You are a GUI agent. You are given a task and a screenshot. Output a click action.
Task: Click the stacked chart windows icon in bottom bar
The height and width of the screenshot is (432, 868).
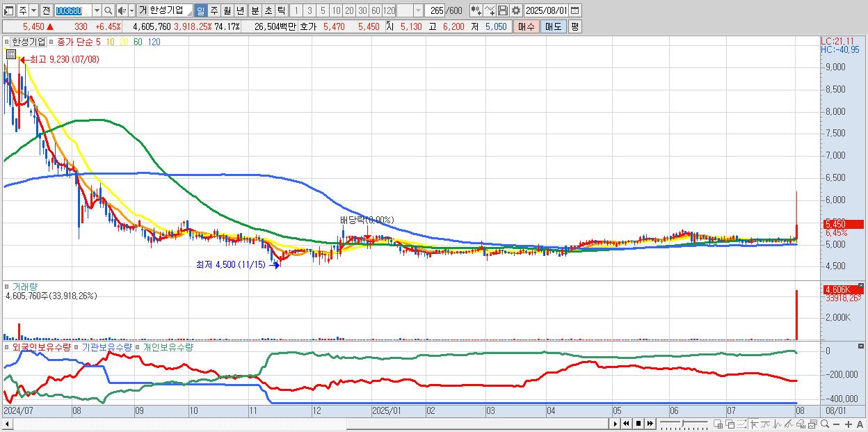(812, 424)
